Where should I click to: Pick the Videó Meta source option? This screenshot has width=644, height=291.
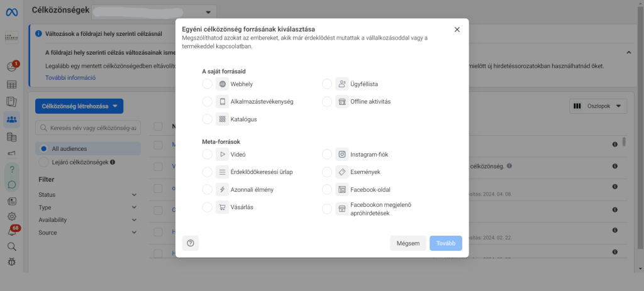pyautogui.click(x=208, y=154)
